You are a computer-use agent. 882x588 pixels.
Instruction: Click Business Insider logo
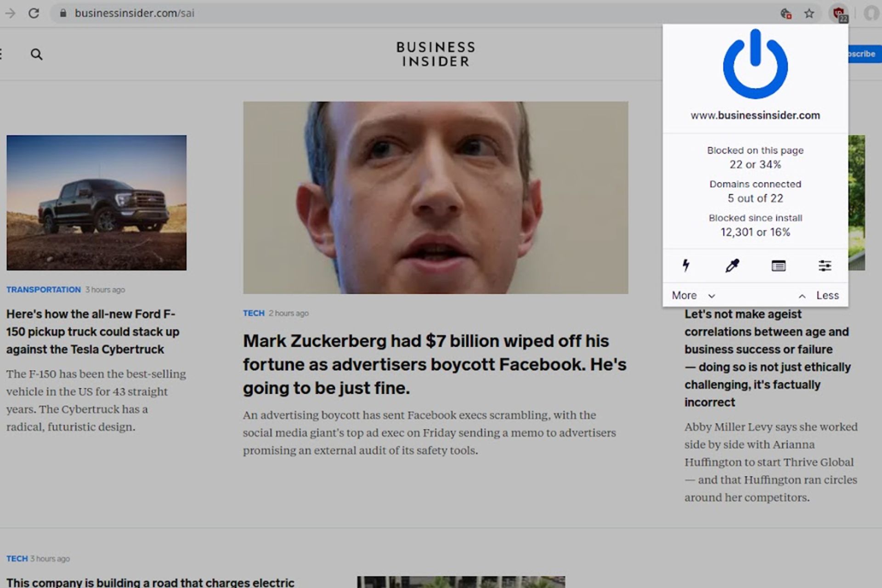pyautogui.click(x=435, y=54)
